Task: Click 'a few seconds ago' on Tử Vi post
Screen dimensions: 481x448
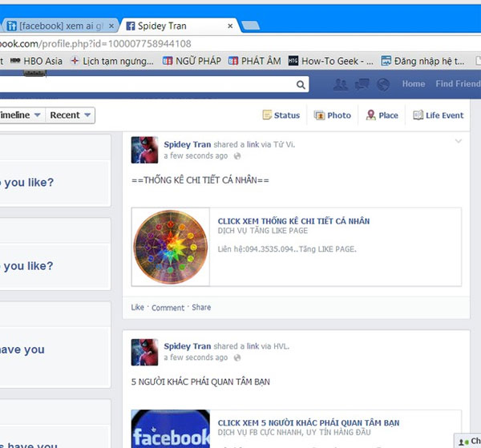Action: tap(196, 155)
